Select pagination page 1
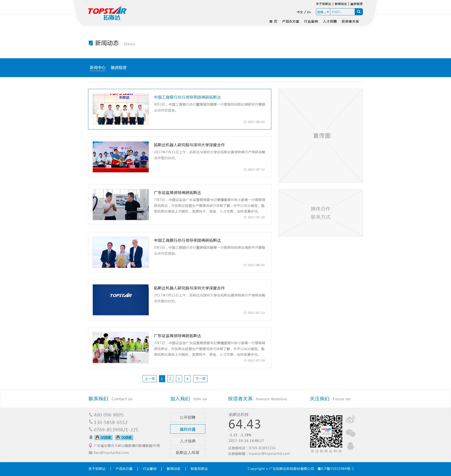The height and width of the screenshot is (476, 451). coord(162,379)
